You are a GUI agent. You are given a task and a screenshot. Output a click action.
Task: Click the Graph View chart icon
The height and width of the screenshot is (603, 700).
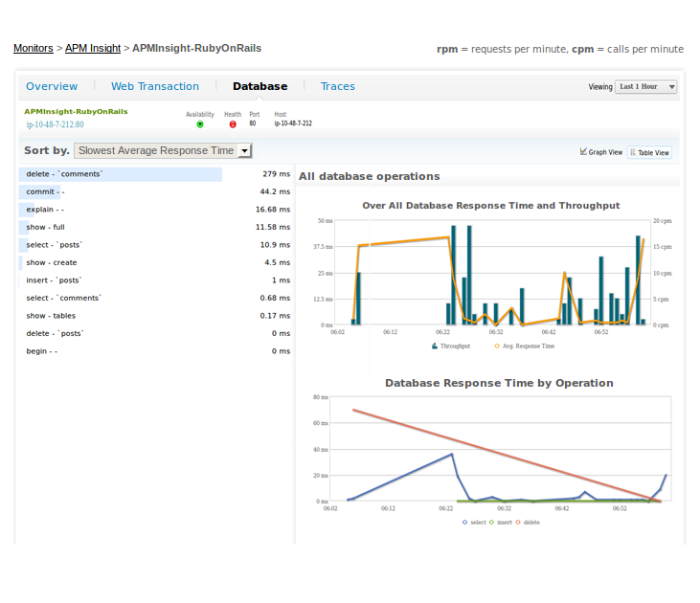pos(584,151)
